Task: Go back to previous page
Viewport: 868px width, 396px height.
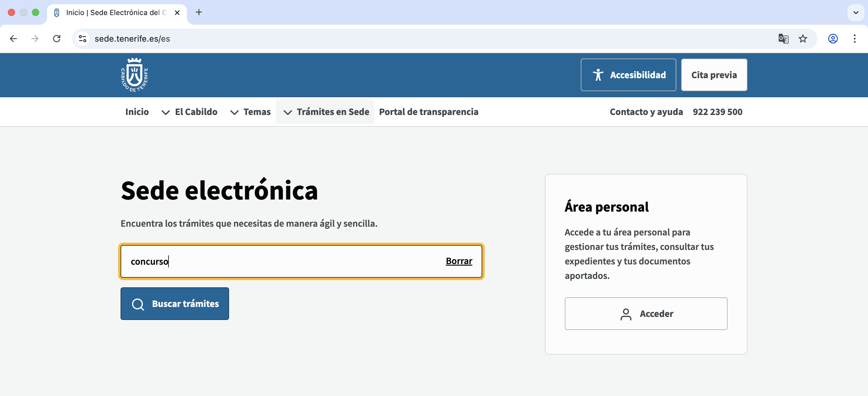Action: pos(14,39)
